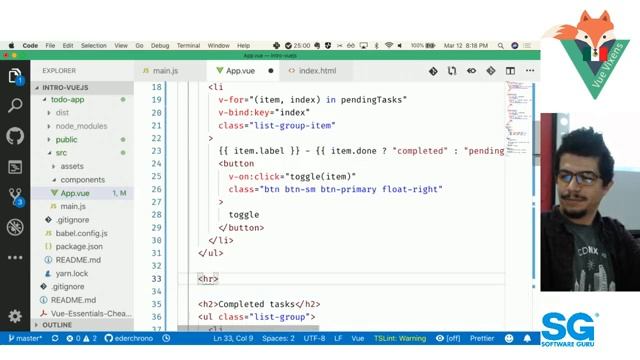Open the More Actions editor menu
This screenshot has width=640, height=360.
click(x=530, y=71)
